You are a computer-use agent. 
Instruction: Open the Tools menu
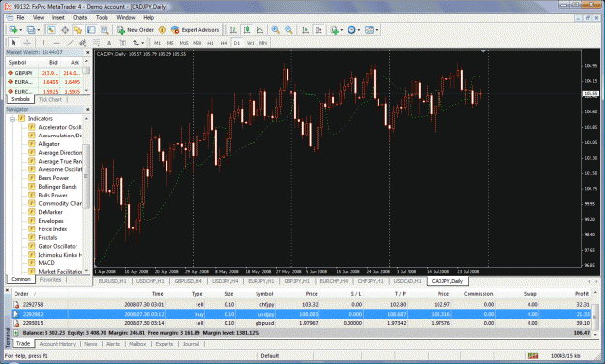click(x=102, y=17)
